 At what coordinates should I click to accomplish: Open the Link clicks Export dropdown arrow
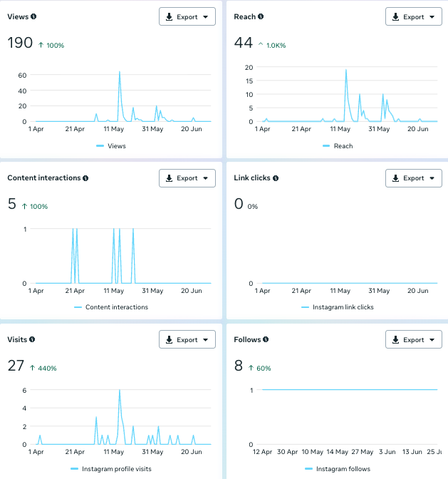click(432, 179)
